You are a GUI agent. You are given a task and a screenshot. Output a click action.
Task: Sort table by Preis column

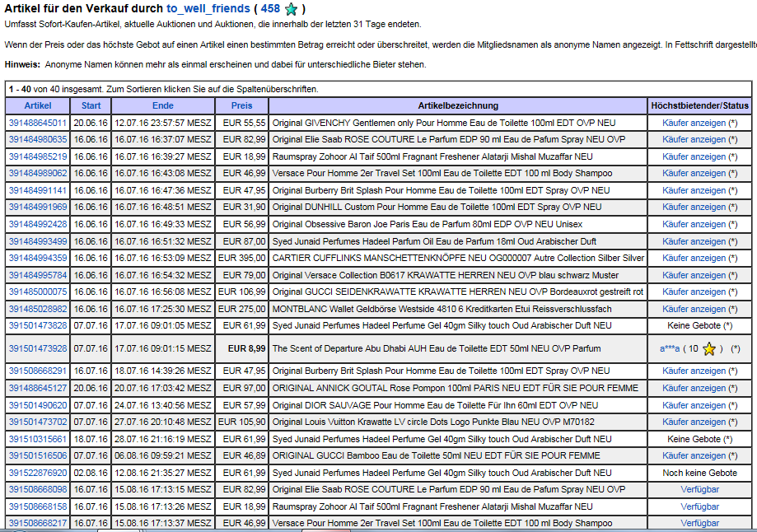pos(241,105)
